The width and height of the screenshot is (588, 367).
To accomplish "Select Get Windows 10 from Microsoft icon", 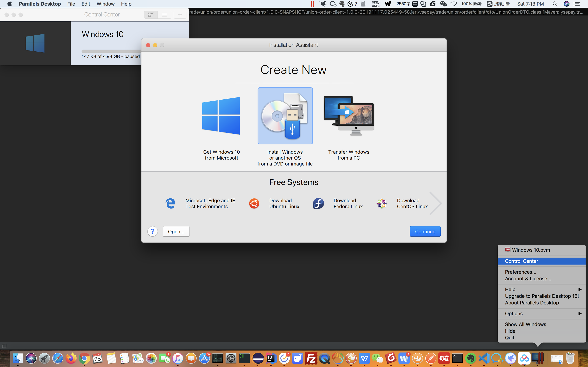I will pyautogui.click(x=221, y=116).
